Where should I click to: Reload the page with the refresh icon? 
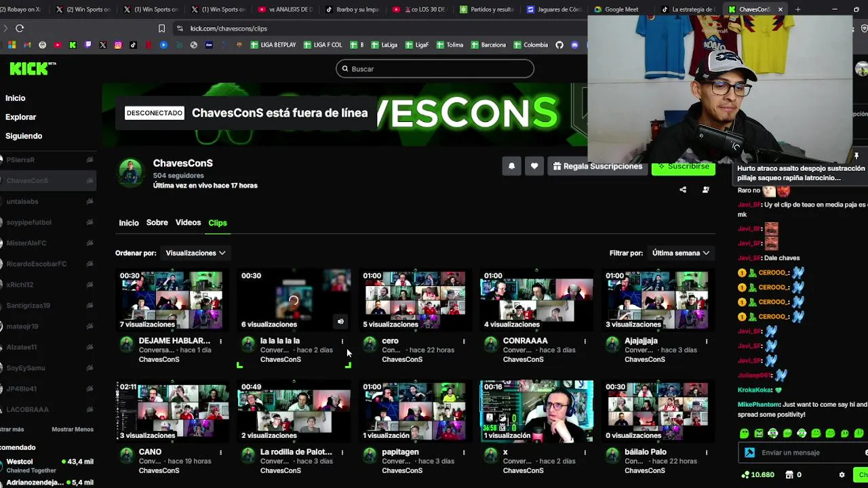click(x=20, y=28)
